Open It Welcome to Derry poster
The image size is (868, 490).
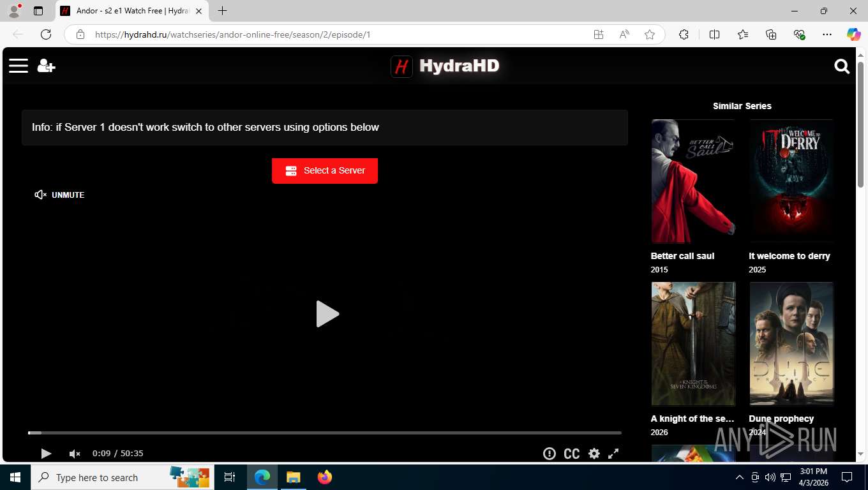[791, 181]
